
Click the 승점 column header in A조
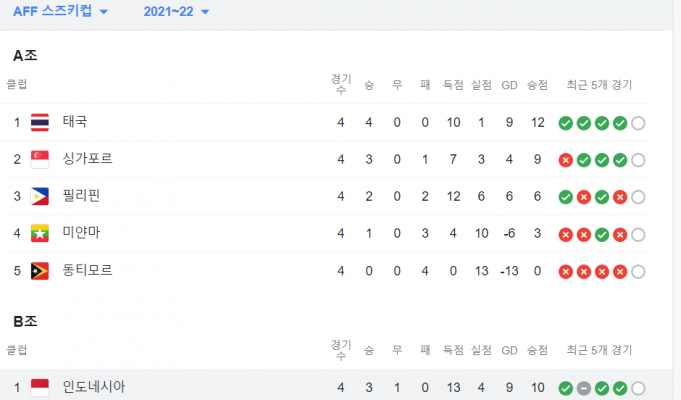coord(537,85)
